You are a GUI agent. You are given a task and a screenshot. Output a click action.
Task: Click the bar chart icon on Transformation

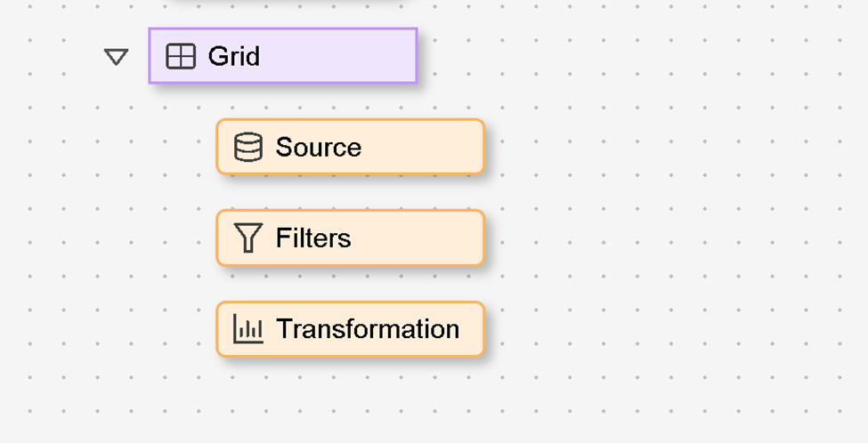tap(248, 329)
